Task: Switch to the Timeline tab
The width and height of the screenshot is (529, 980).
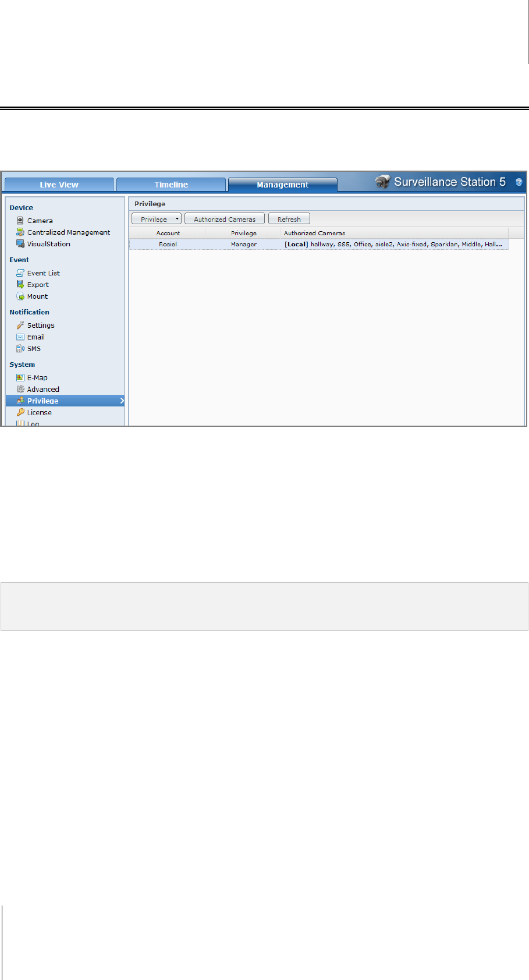Action: pos(171,185)
